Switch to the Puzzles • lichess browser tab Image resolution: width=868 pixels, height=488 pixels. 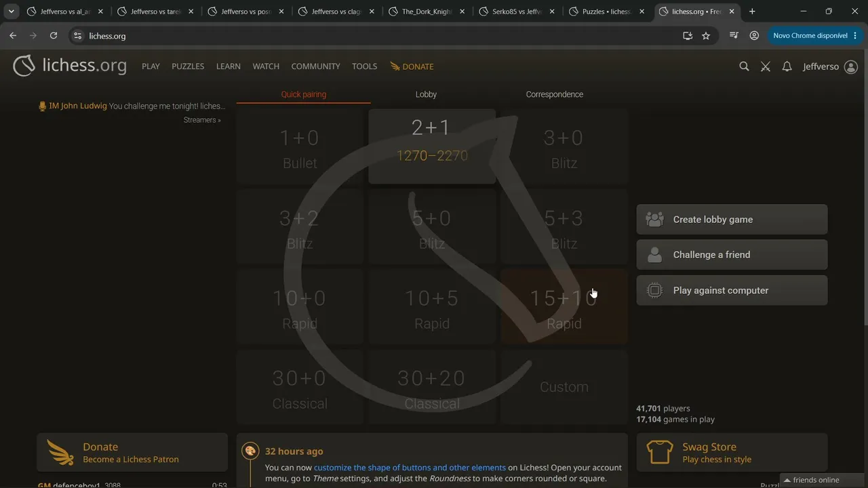607,12
